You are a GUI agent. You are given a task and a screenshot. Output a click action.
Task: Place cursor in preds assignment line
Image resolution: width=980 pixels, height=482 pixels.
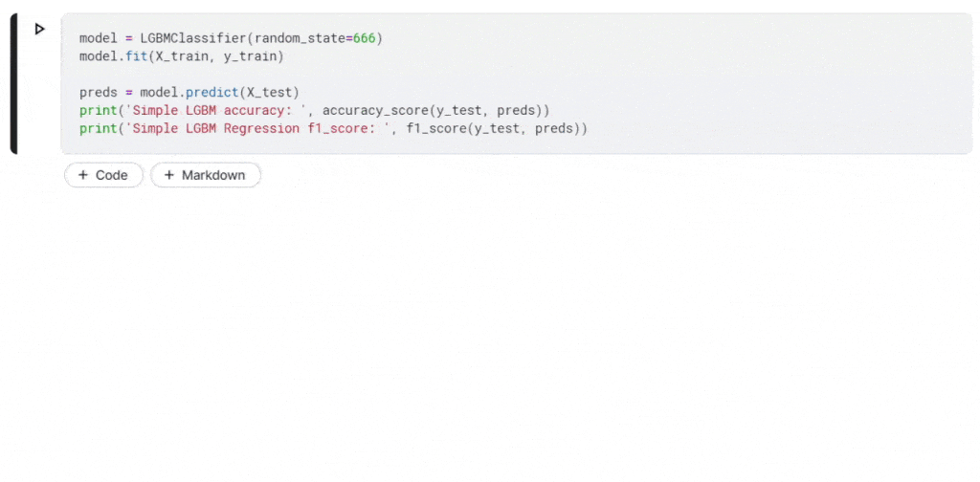(x=189, y=93)
